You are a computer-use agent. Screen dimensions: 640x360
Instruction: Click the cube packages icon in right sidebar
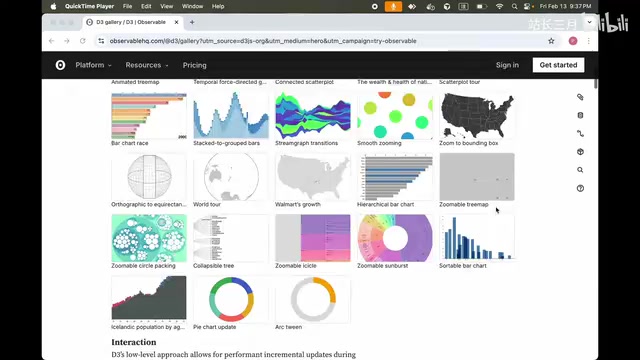(x=580, y=152)
